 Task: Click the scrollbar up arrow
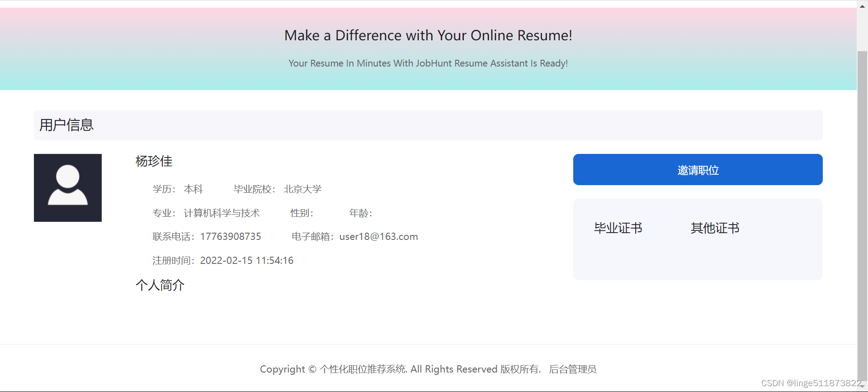(862, 6)
